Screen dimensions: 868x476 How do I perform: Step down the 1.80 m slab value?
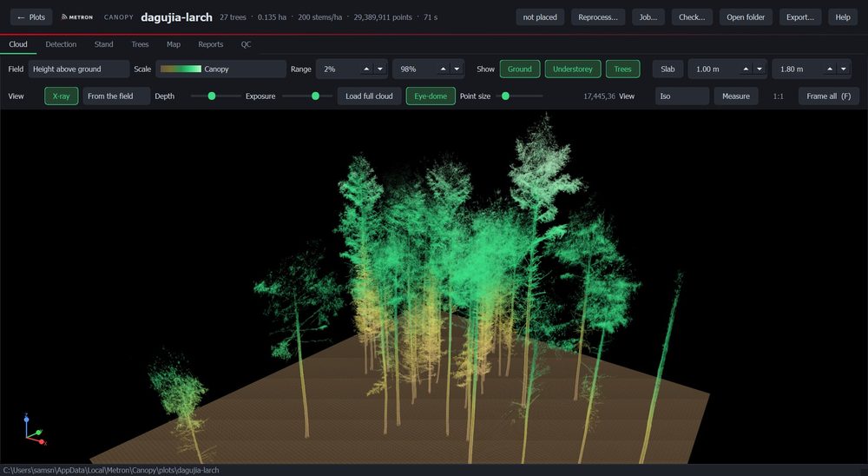[x=843, y=69]
